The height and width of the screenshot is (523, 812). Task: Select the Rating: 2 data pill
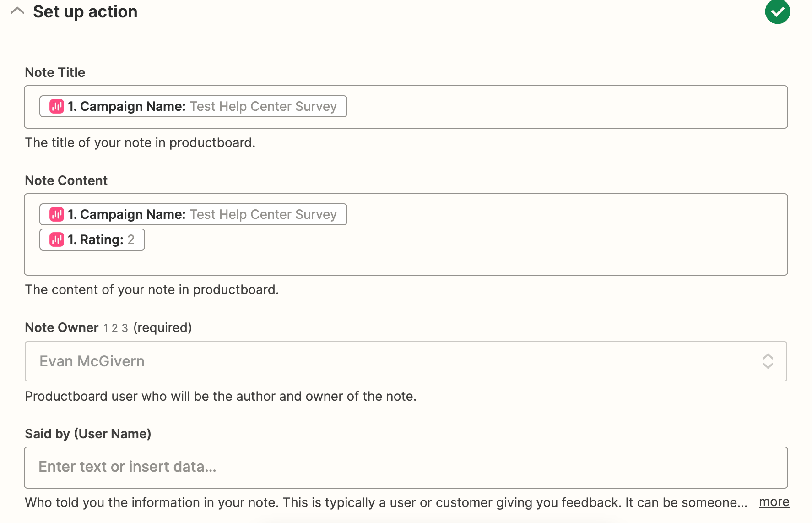click(x=92, y=240)
